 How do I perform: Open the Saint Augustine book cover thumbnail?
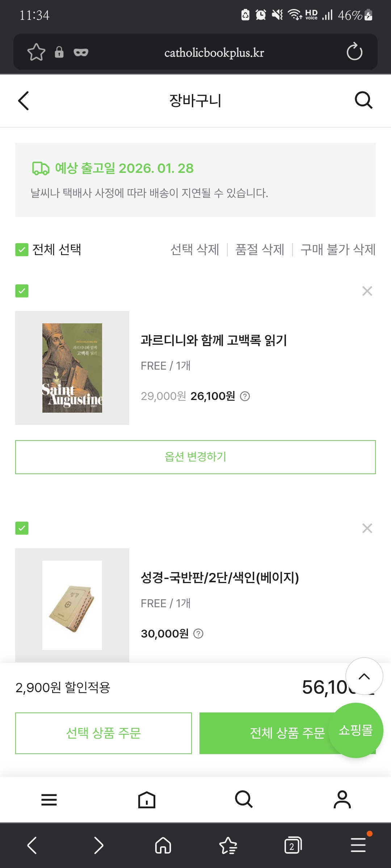click(x=72, y=368)
